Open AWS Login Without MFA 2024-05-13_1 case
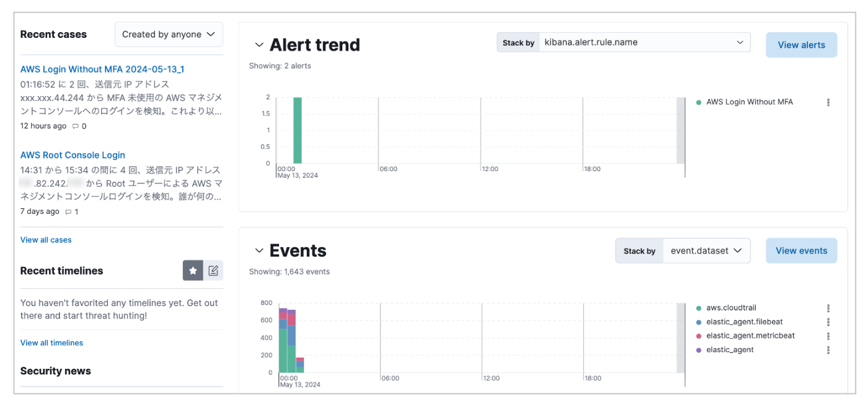The height and width of the screenshot is (401, 868). pyautogui.click(x=102, y=69)
